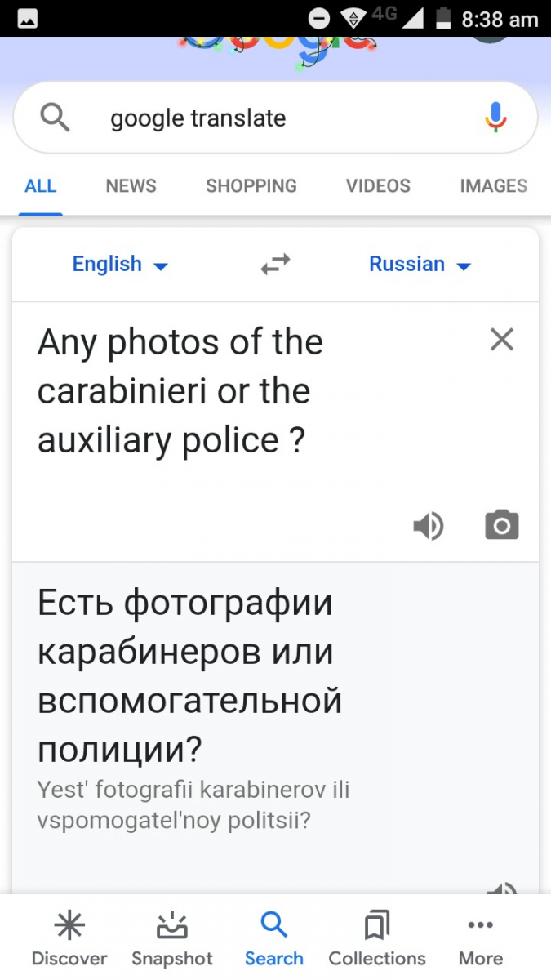The width and height of the screenshot is (551, 980).
Task: Switch to the News tab
Action: tap(131, 186)
